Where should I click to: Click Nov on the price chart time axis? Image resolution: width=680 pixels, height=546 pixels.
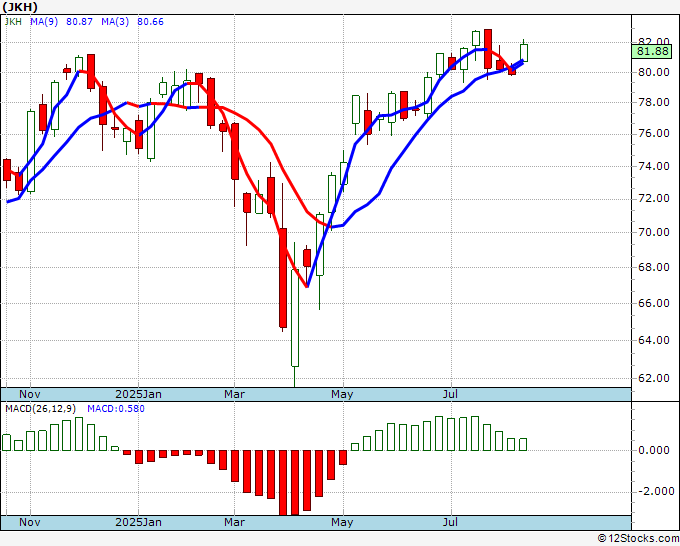30,394
